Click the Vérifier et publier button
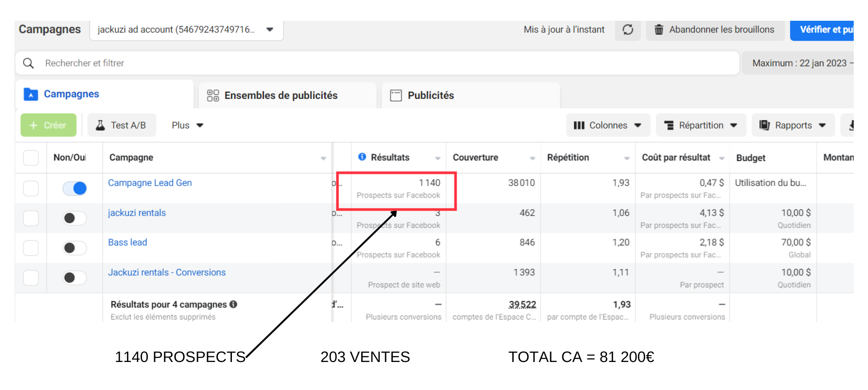This screenshot has height=390, width=868. point(822,30)
